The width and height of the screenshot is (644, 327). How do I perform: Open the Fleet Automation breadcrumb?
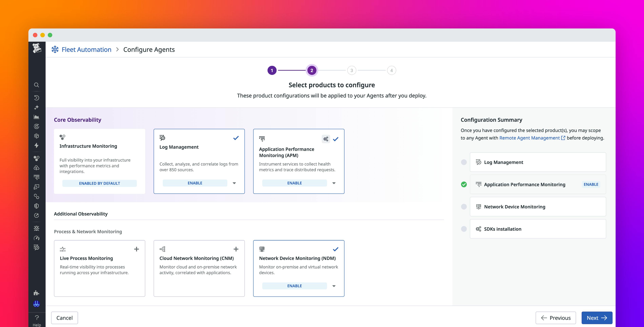[x=86, y=49]
